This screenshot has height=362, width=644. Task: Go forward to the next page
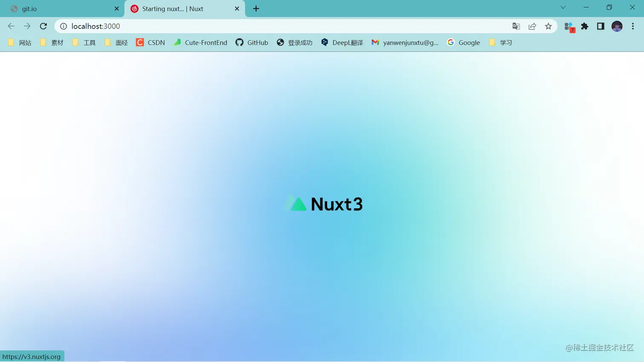click(27, 26)
